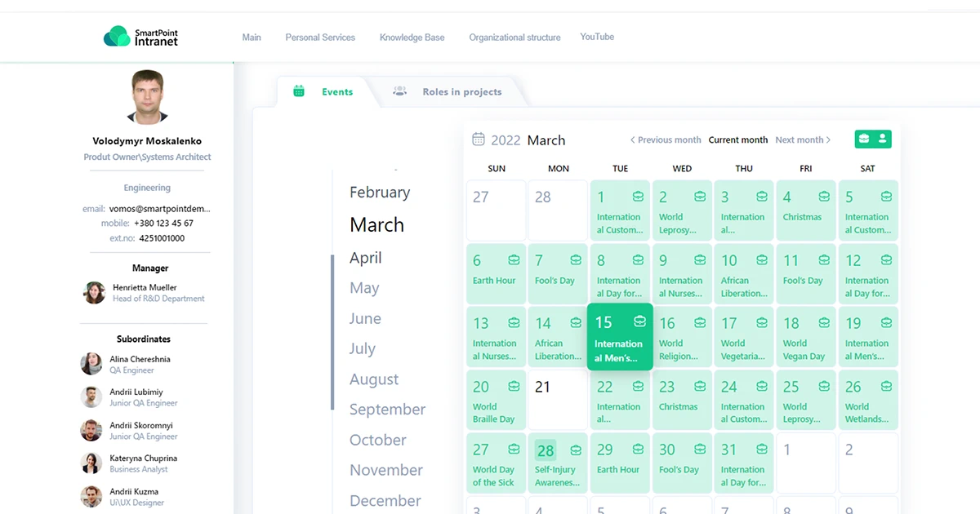The image size is (980, 514).
Task: Click the month list scroll indicator bar
Action: pyautogui.click(x=332, y=331)
